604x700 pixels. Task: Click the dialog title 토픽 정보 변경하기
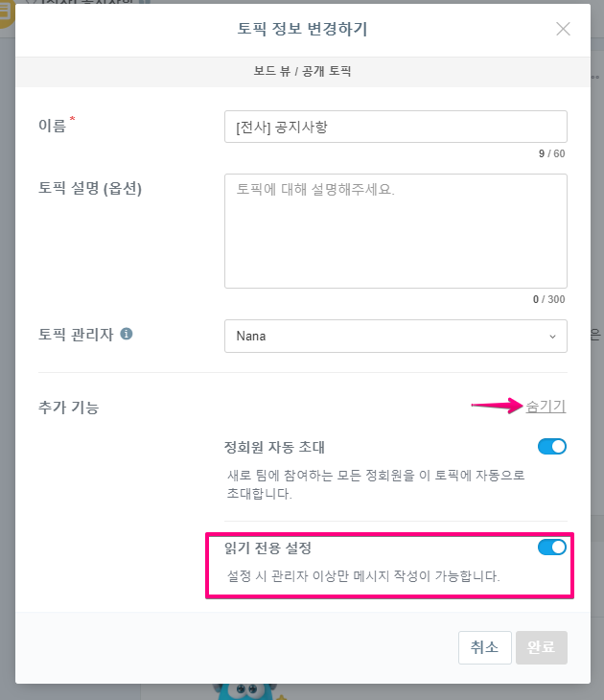click(x=302, y=29)
